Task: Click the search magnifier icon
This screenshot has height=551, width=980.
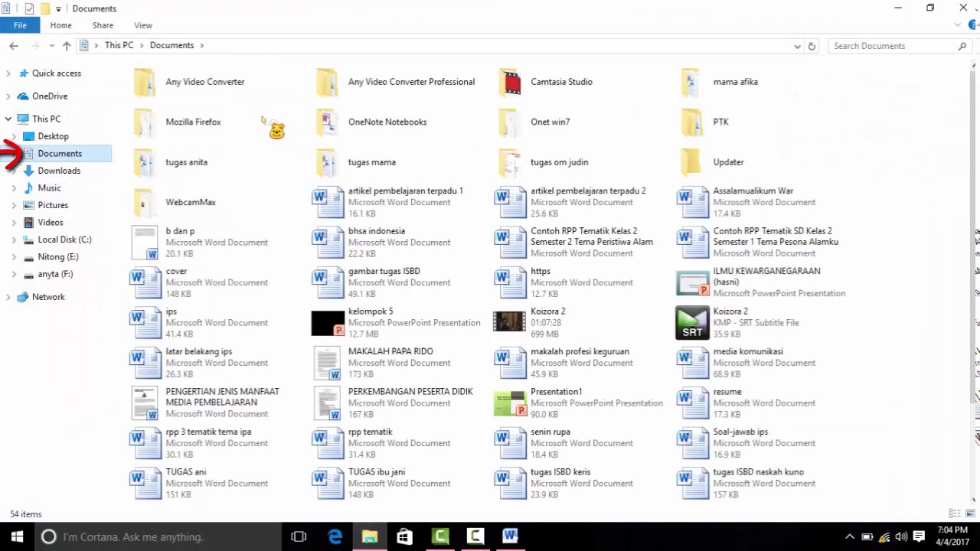Action: [x=962, y=46]
